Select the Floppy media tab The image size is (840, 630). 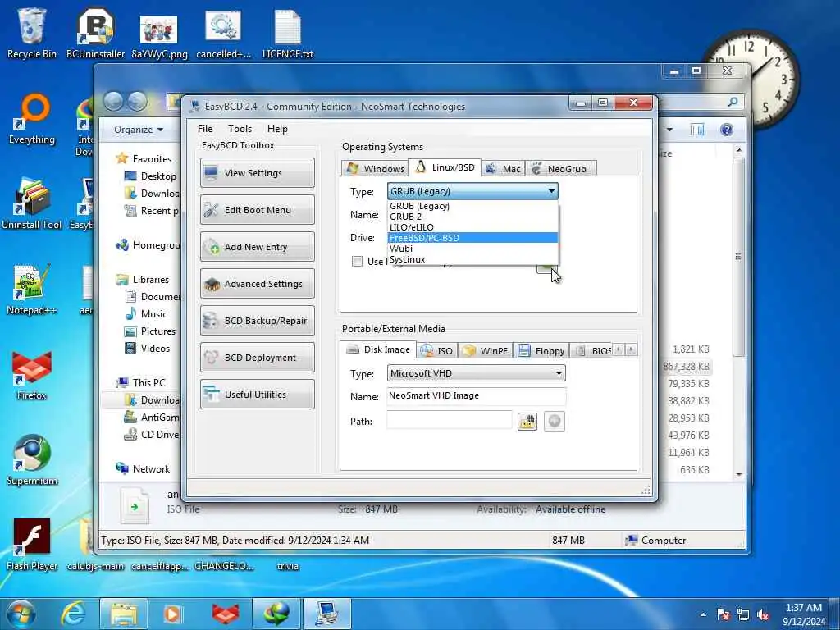541,351
